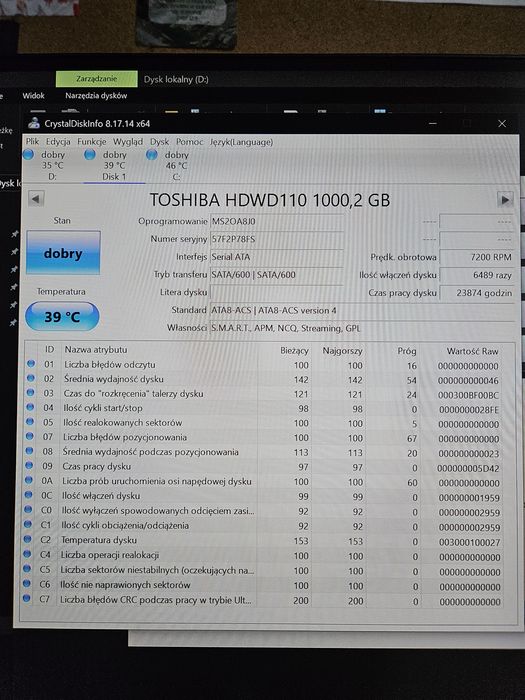Select the status dot of Liczba operacji realokacji
Screen dimensions: 525x700
coord(28,554)
